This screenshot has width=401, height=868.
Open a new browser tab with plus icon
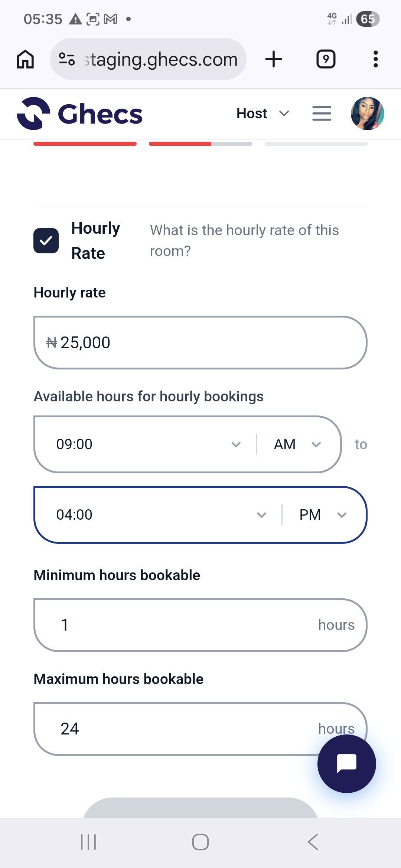click(274, 59)
